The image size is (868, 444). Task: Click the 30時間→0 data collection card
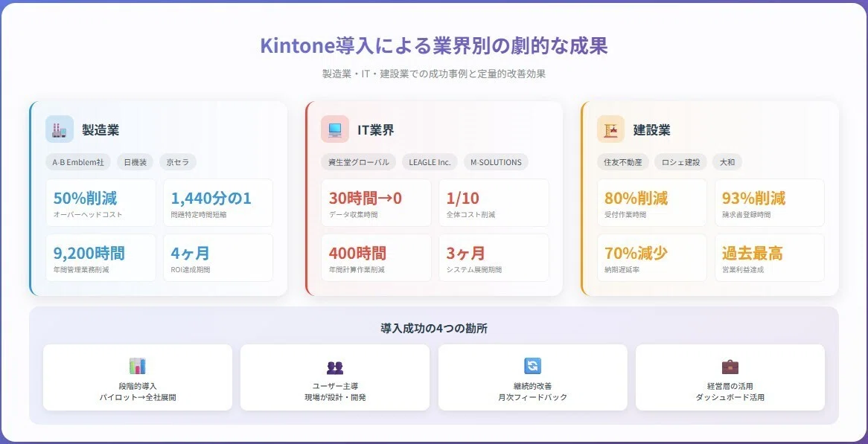click(377, 202)
